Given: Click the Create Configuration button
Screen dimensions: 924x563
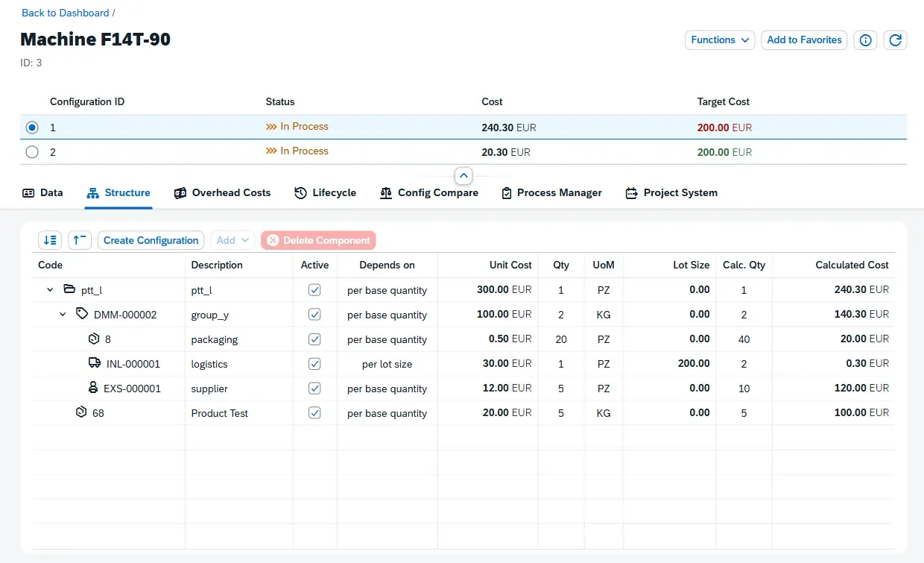Looking at the screenshot, I should click(151, 240).
